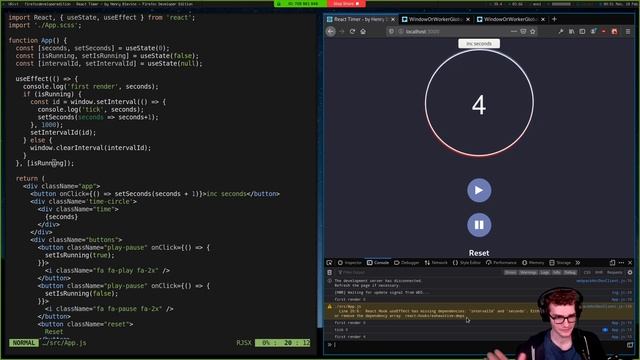The width and height of the screenshot is (640, 360).
Task: Click the Reset button under the timer
Action: (479, 253)
